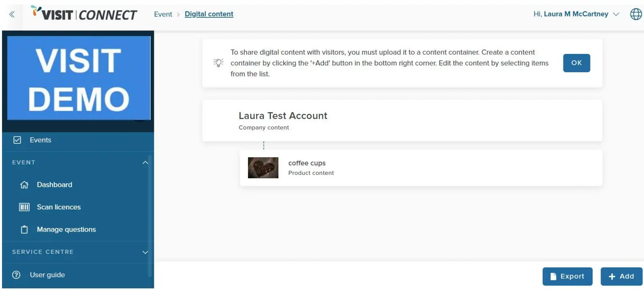Go to Manage questions page

point(66,230)
